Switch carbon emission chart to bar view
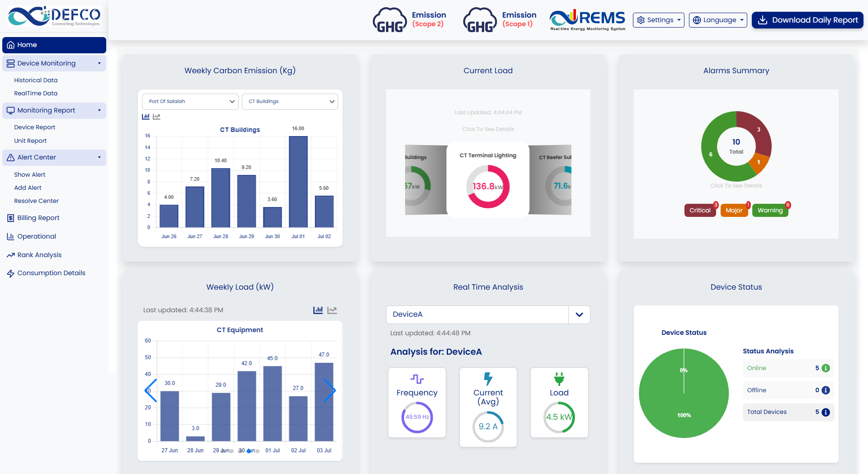The width and height of the screenshot is (868, 474). (x=146, y=117)
